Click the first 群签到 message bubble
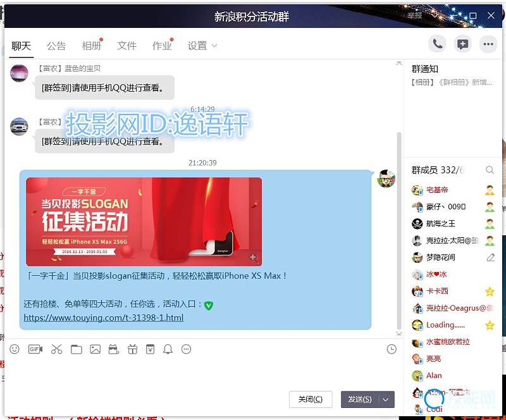The image size is (506, 420). (104, 88)
